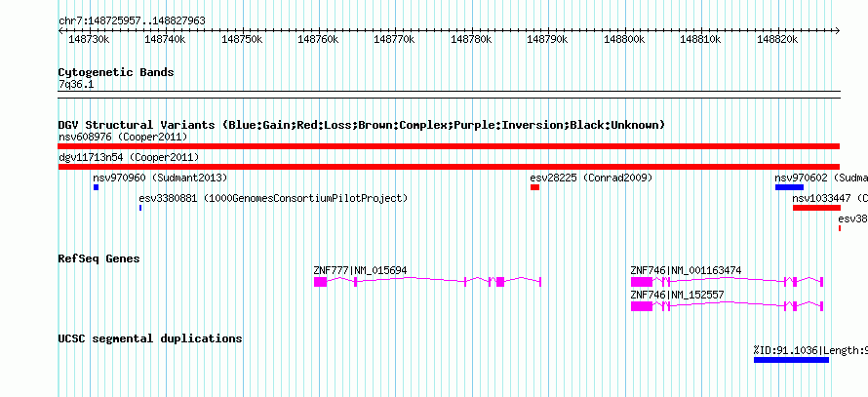Open the nsv970602 variant label

click(821, 178)
